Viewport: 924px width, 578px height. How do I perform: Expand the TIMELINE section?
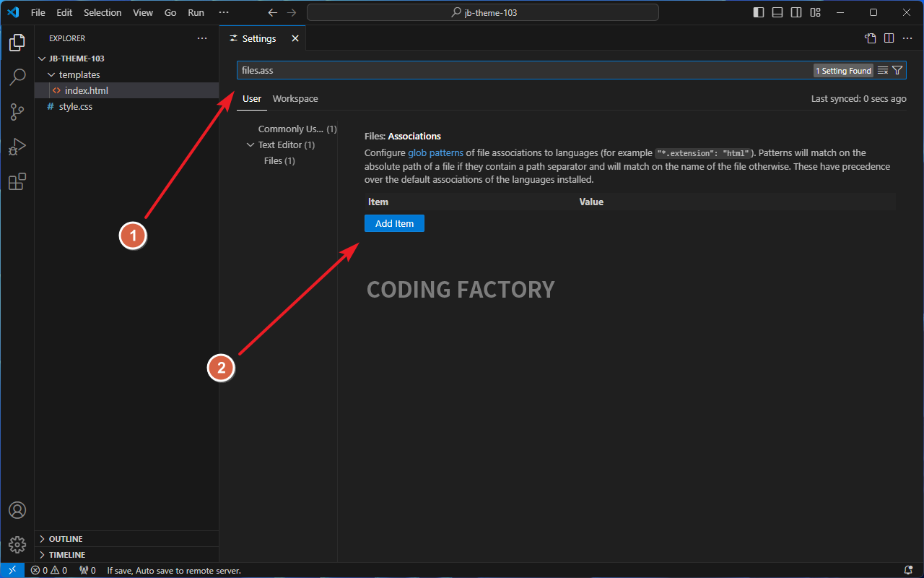pos(127,555)
